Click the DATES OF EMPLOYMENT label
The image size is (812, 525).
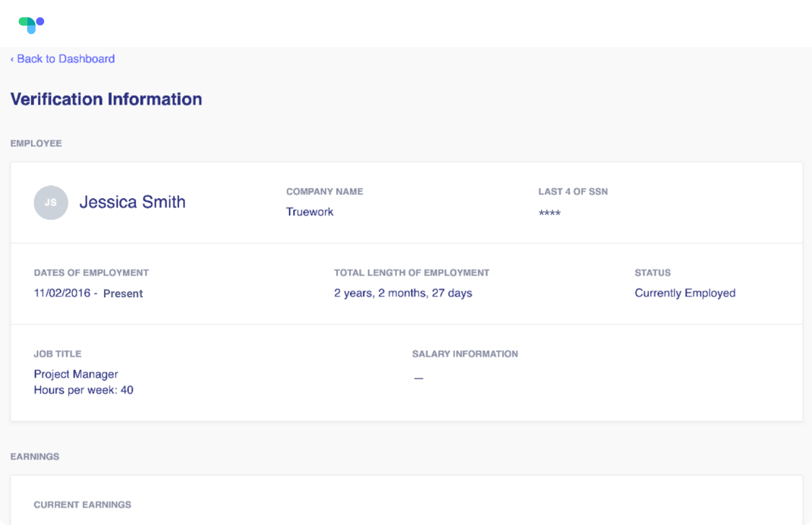[91, 273]
